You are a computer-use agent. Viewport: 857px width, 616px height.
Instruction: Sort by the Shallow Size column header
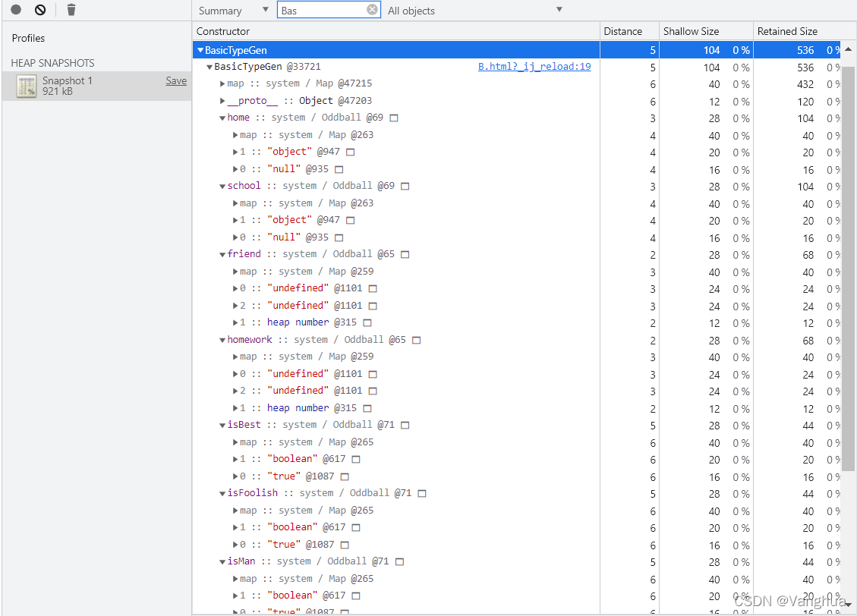(706, 31)
